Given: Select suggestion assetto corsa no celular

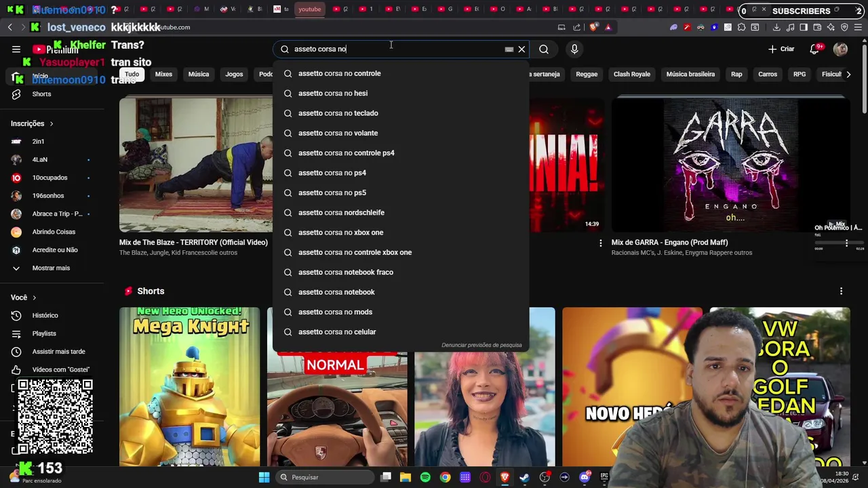Looking at the screenshot, I should pos(401,331).
